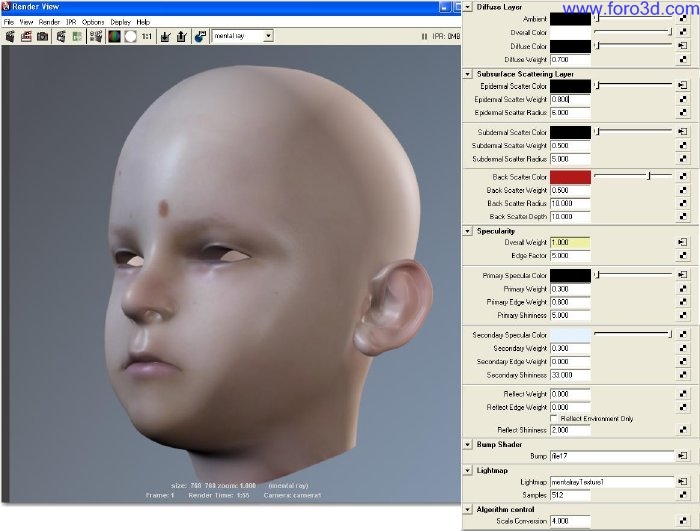Screen dimensions: 700x531
Task: Open the Options menu
Action: (93, 22)
